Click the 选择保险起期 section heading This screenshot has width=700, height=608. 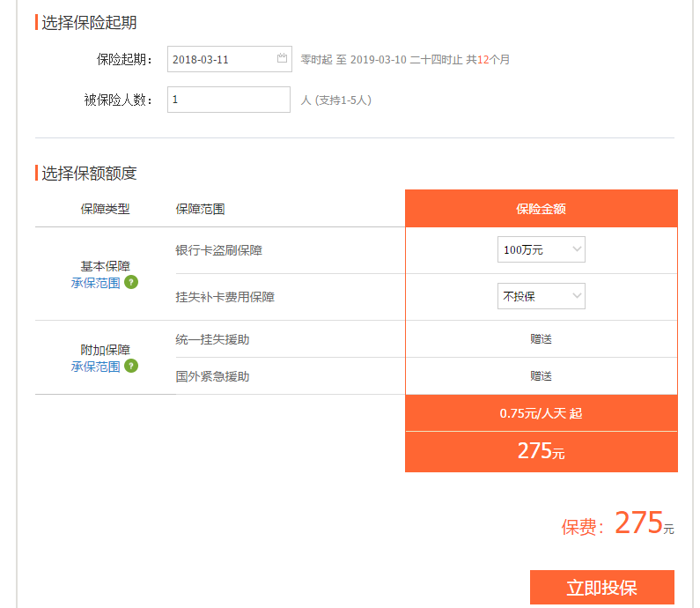tap(89, 23)
